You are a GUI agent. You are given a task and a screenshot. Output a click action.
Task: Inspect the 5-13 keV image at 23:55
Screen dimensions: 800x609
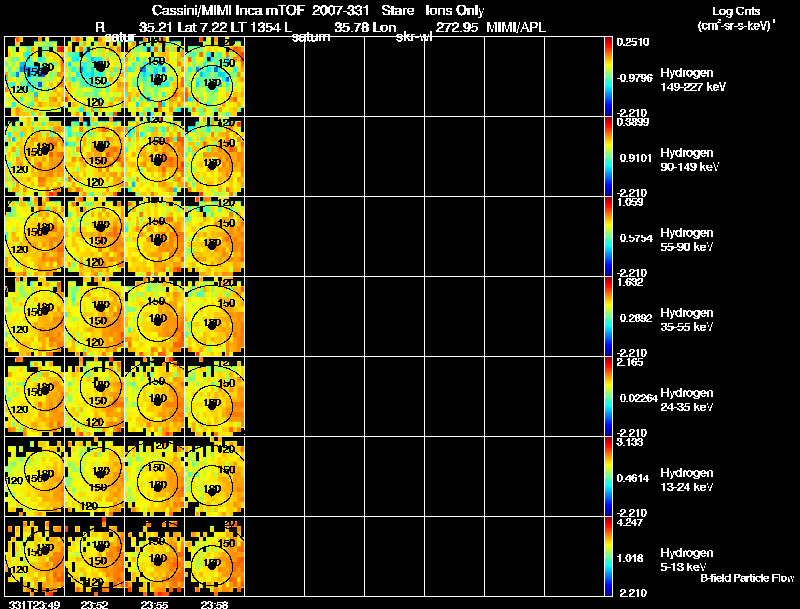point(155,557)
